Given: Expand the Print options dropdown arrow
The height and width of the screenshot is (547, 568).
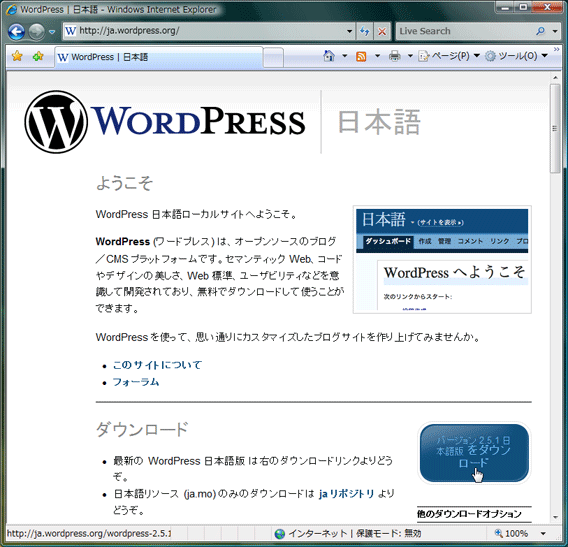Looking at the screenshot, I should pos(410,56).
